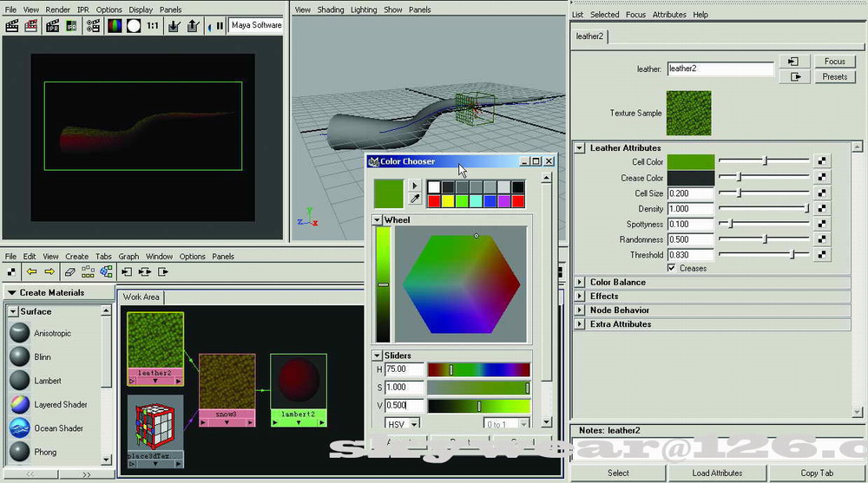This screenshot has width=868, height=483.
Task: Expand the Effects section
Action: point(579,296)
